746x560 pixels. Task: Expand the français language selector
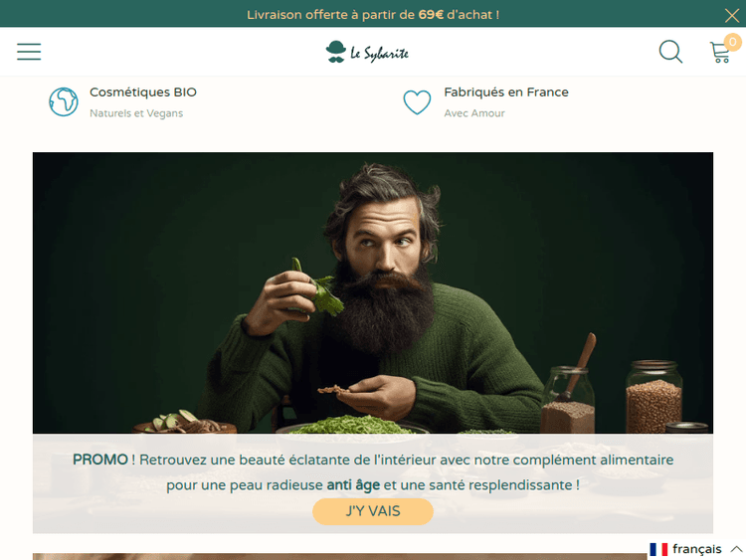tap(696, 549)
